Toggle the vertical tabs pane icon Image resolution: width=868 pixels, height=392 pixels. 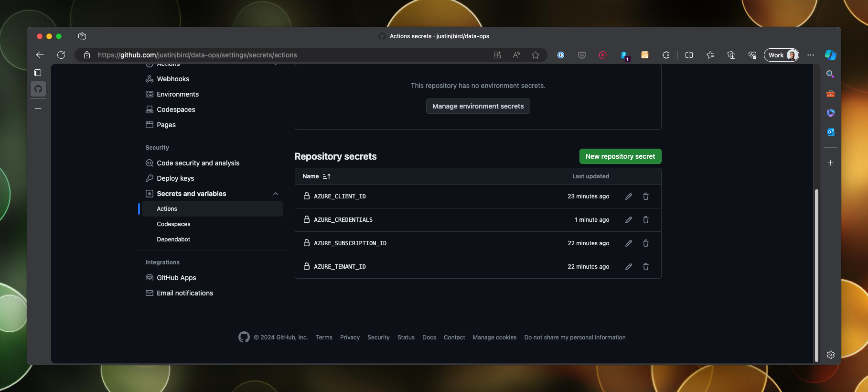tap(38, 73)
